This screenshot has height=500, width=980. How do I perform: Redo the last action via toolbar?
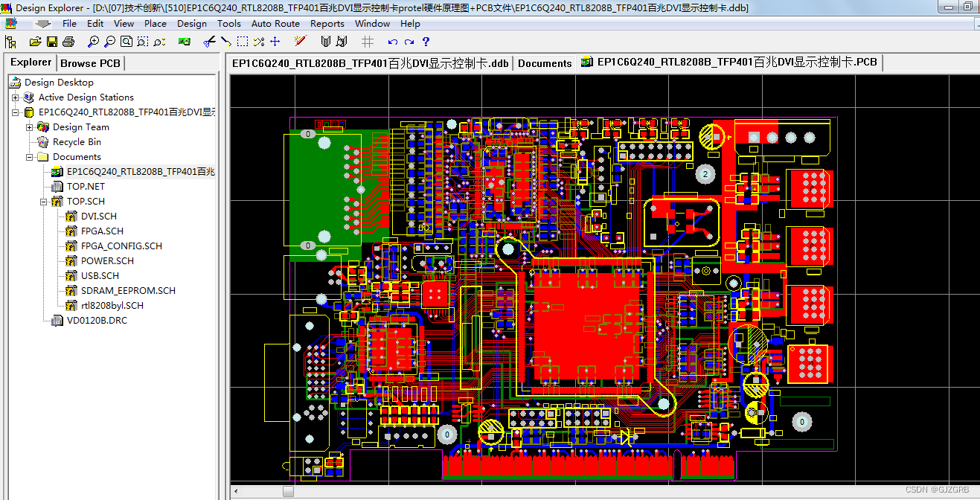410,41
